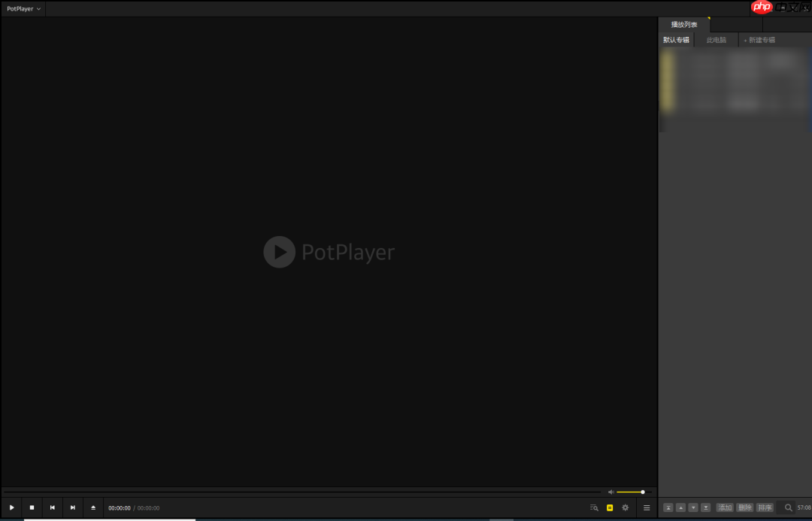This screenshot has height=521, width=812.
Task: Open the chapter/bookmark search list icon
Action: tap(594, 507)
